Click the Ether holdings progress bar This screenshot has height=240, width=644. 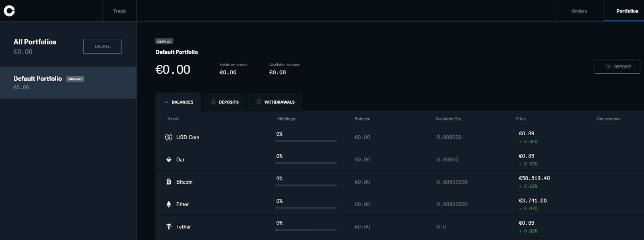point(306,208)
